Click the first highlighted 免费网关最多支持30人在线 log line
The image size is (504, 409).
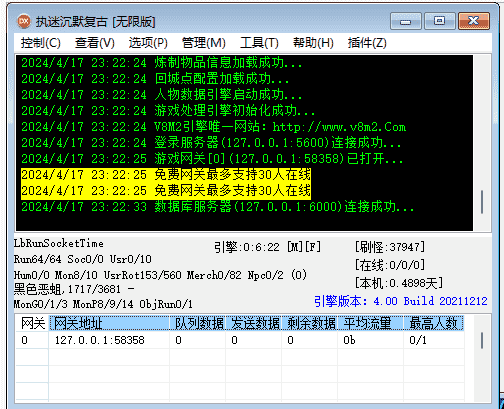tap(166, 175)
